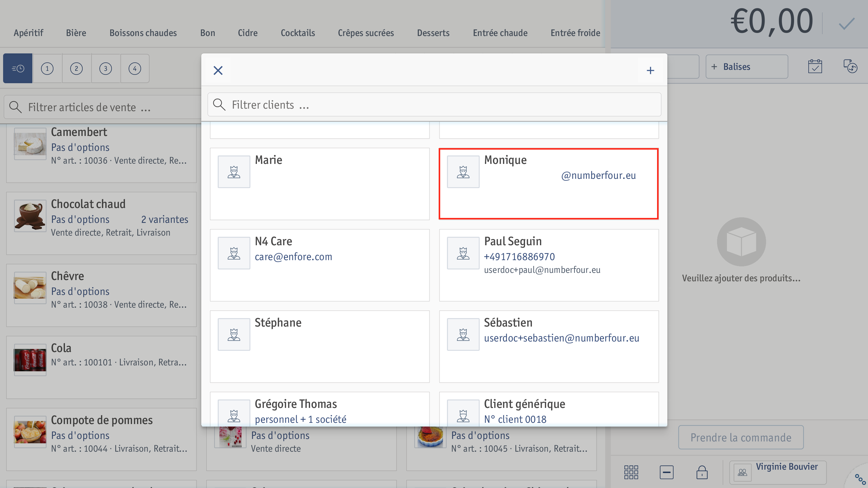Add the Cola article
This screenshot has height=488, width=868.
[101, 368]
